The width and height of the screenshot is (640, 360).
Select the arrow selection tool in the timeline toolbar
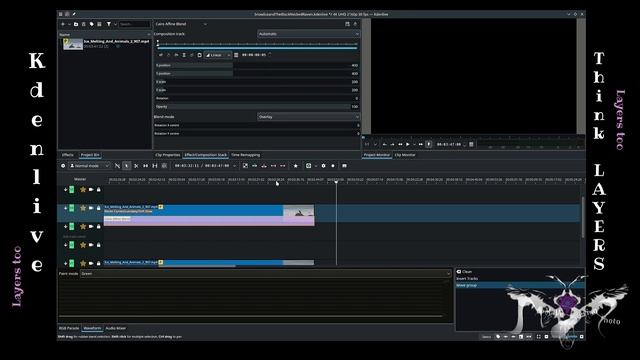(x=127, y=166)
